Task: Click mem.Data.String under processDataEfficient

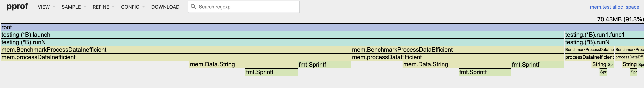Action: (x=457, y=65)
